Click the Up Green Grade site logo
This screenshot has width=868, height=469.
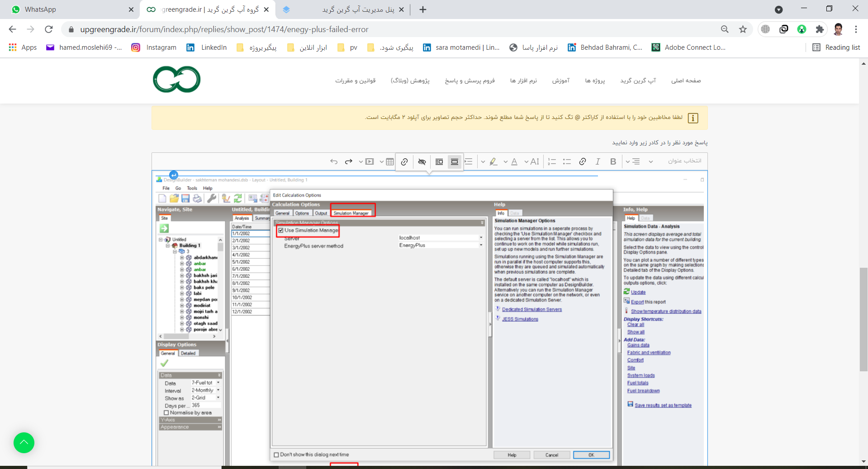tap(176, 79)
